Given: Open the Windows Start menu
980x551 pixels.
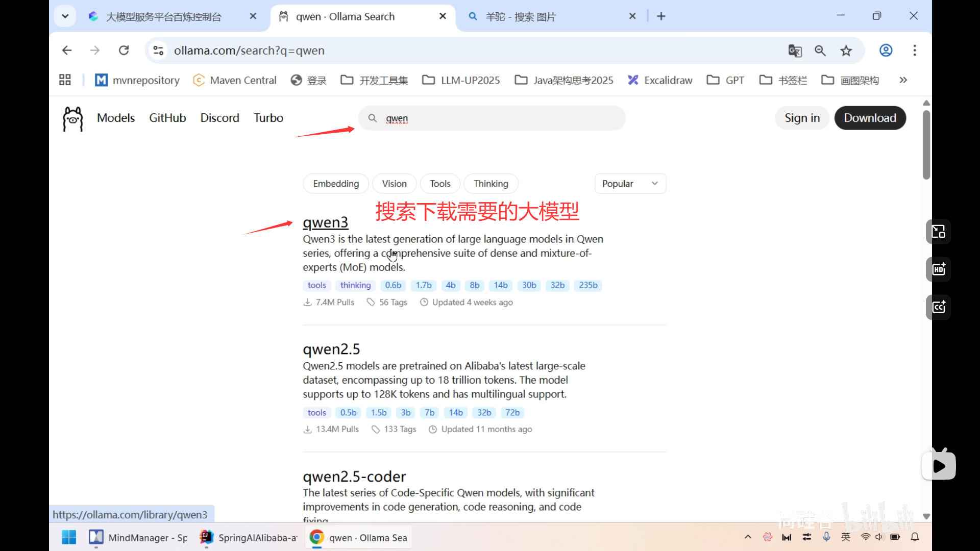Looking at the screenshot, I should (x=68, y=537).
